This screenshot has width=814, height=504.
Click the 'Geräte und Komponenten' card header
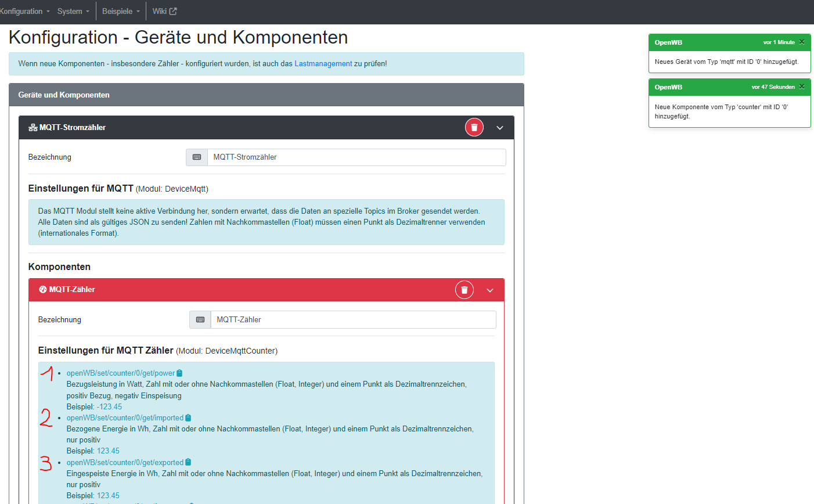266,95
